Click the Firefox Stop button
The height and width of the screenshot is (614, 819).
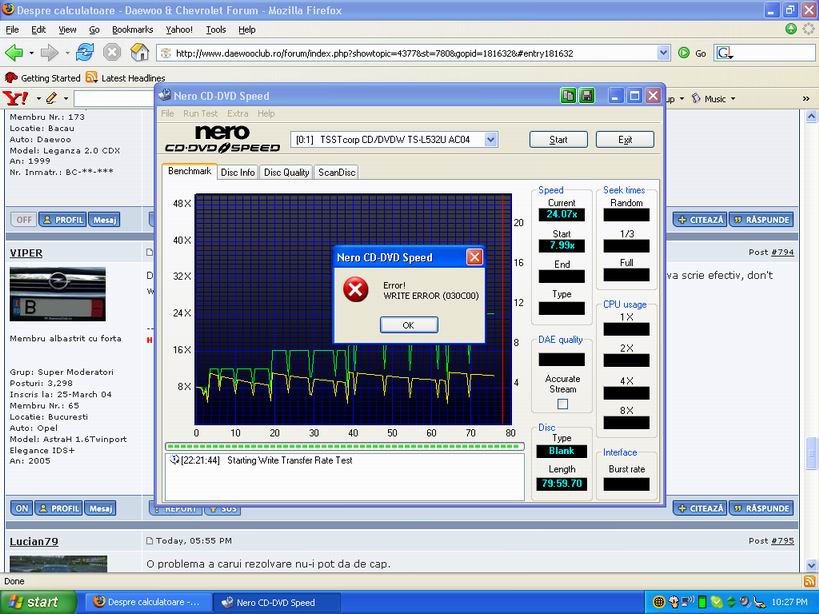112,52
